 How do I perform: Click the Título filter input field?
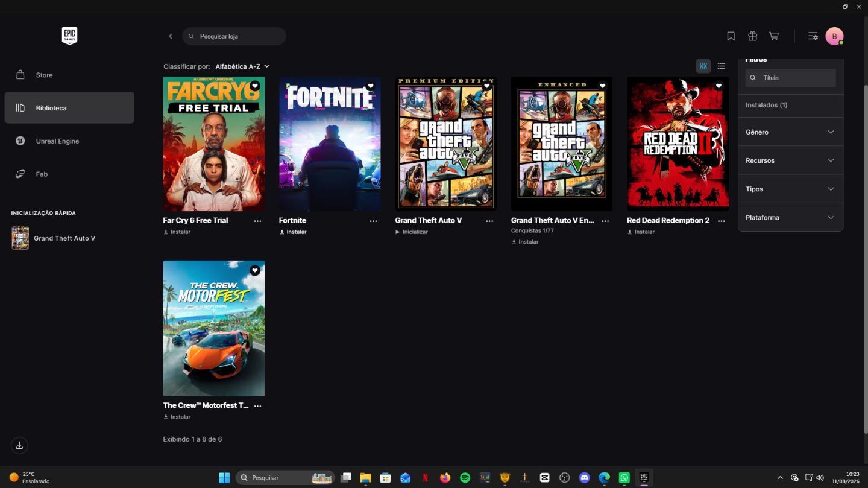(x=790, y=78)
